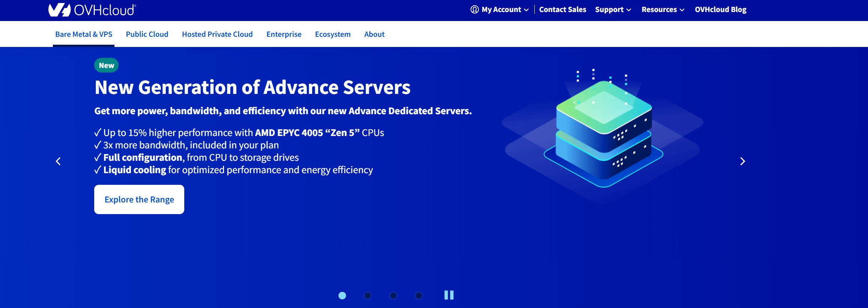Go to previous carousel slide arrow
The height and width of the screenshot is (308, 868).
click(x=58, y=161)
